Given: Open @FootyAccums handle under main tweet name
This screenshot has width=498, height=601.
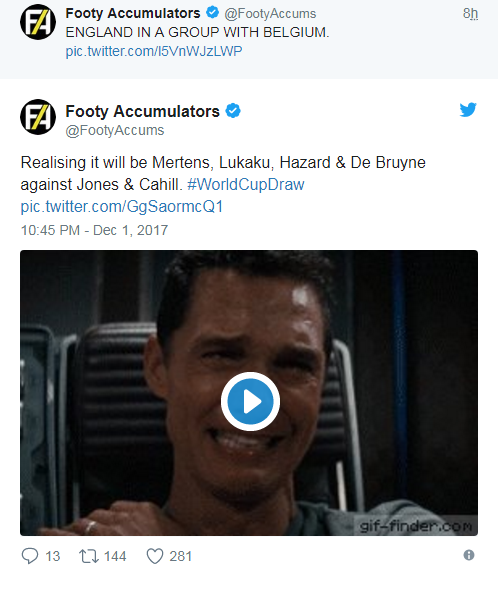Looking at the screenshot, I should coord(115,130).
